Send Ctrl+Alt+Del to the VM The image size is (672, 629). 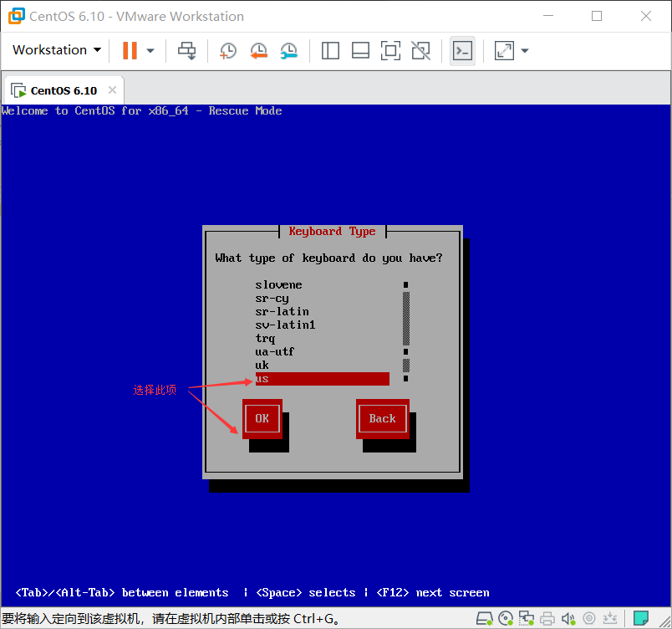pos(187,50)
